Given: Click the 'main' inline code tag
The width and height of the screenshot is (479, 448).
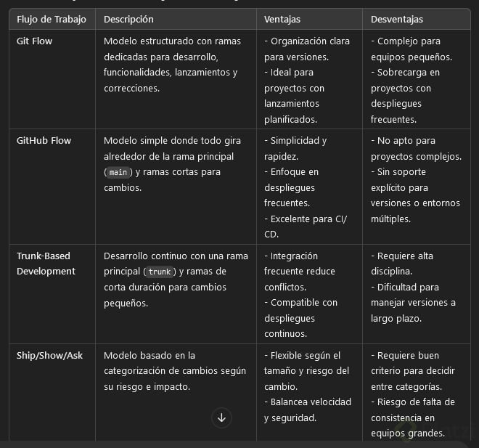Looking at the screenshot, I should pyautogui.click(x=118, y=172).
